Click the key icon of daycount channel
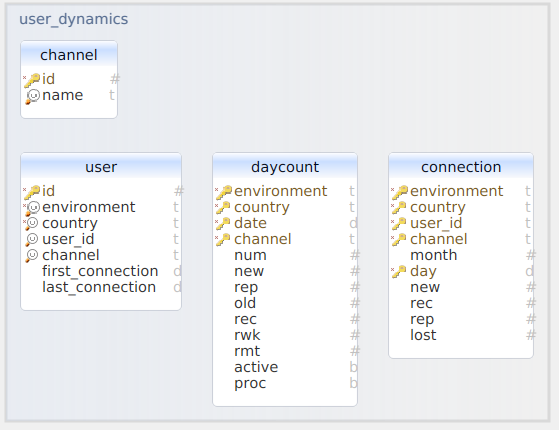Screen dimensions: 559x430 point(224,240)
